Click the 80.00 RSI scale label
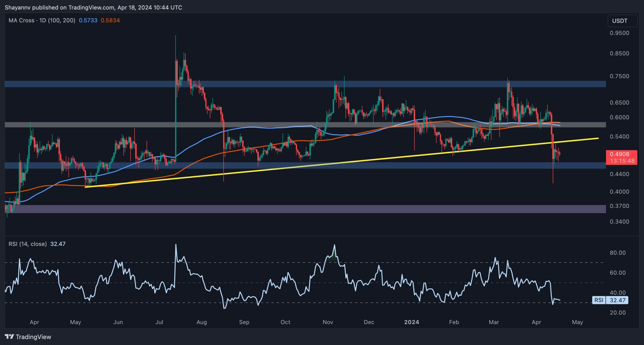This screenshot has height=345, width=644. click(618, 253)
